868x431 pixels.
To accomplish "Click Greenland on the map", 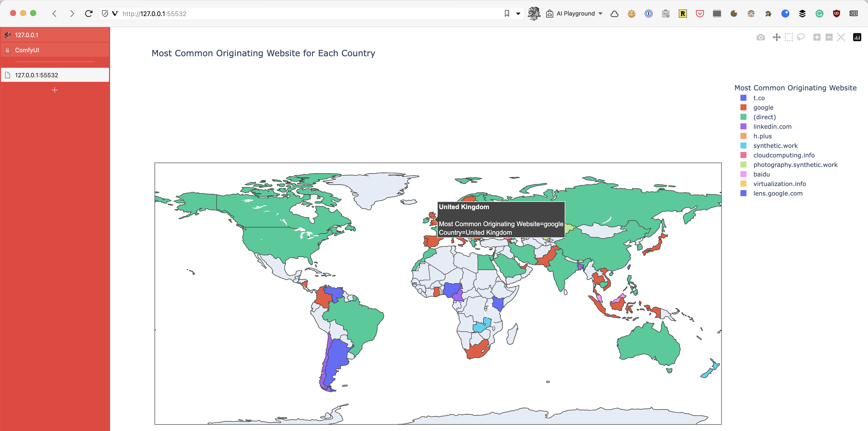I will pos(374,189).
